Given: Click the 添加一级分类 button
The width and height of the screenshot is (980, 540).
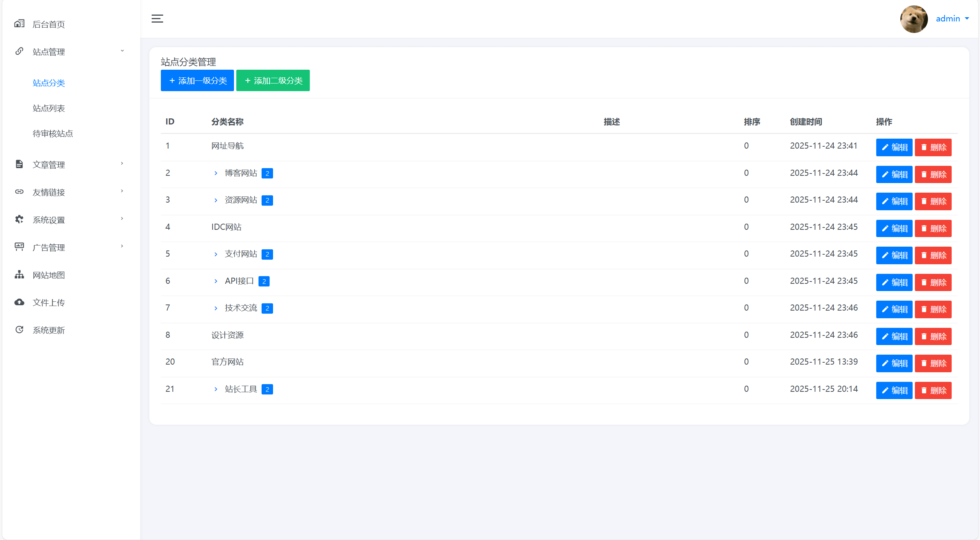Looking at the screenshot, I should [197, 80].
